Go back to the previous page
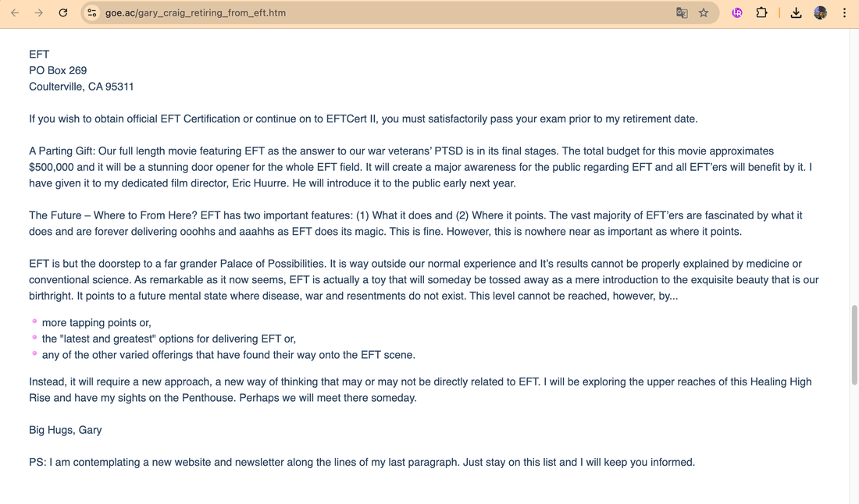Viewport: 859px width, 504px height. pos(15,12)
